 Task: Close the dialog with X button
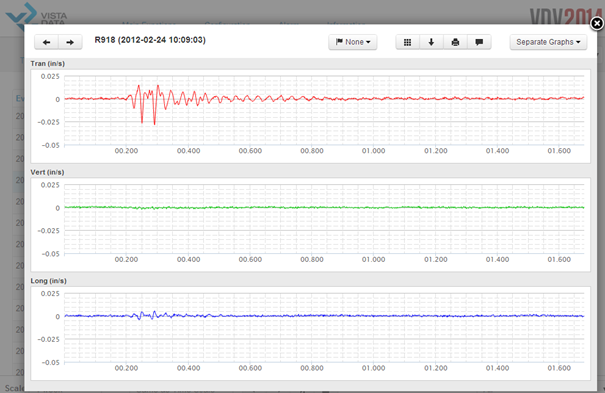coord(597,24)
